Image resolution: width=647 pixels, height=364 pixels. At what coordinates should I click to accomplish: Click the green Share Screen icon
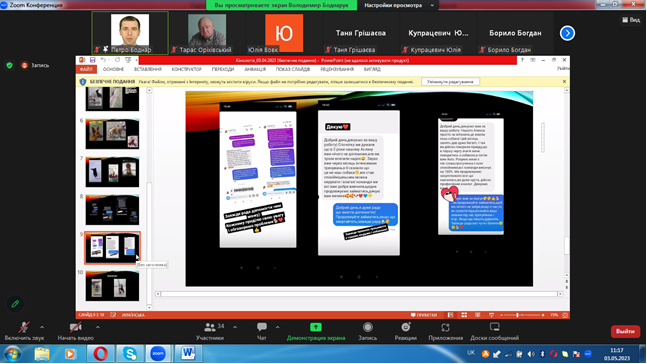click(x=316, y=327)
